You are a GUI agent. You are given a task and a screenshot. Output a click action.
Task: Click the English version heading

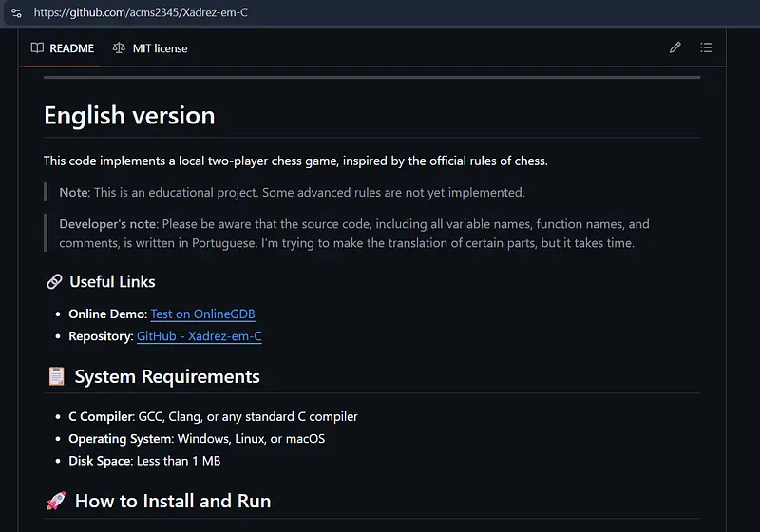[129, 116]
